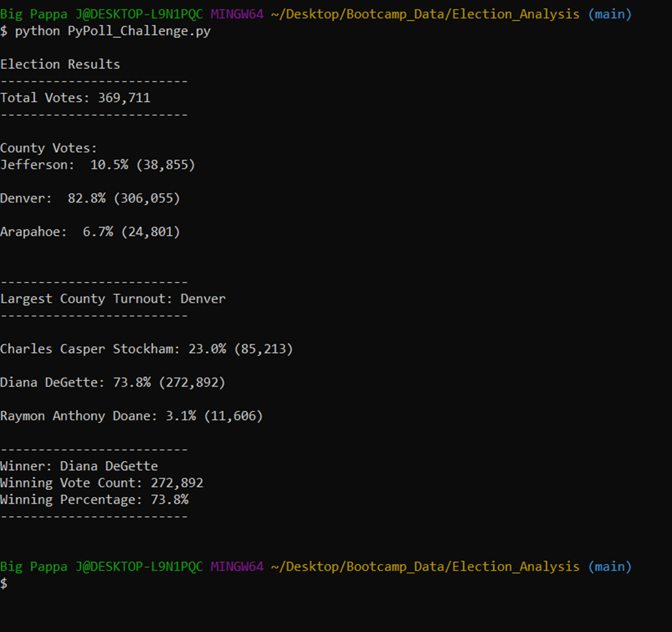Image resolution: width=672 pixels, height=632 pixels.
Task: Click the Big Pappa username in the prompt
Action: [x=32, y=14]
